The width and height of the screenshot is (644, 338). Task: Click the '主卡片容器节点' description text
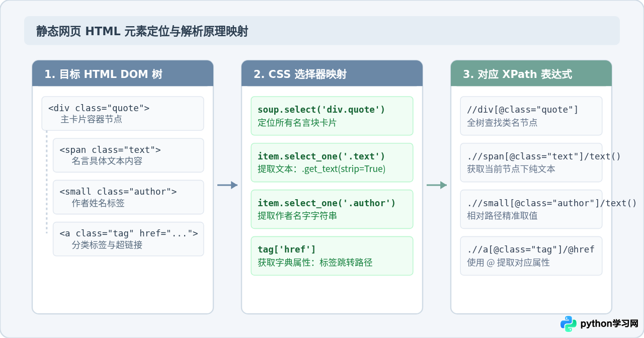click(91, 120)
